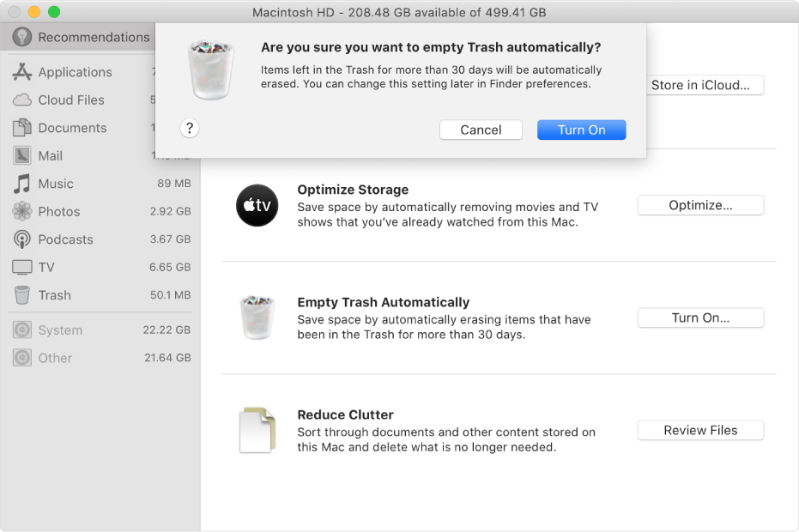Open the Podcasts icon in sidebar
Image resolution: width=799 pixels, height=532 pixels.
coord(22,239)
